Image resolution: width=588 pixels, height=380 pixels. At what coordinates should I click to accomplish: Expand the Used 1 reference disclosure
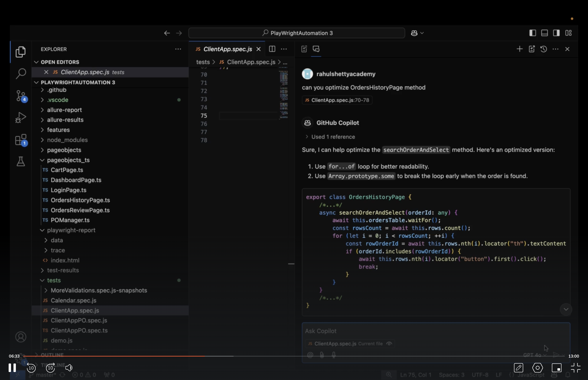tap(330, 137)
